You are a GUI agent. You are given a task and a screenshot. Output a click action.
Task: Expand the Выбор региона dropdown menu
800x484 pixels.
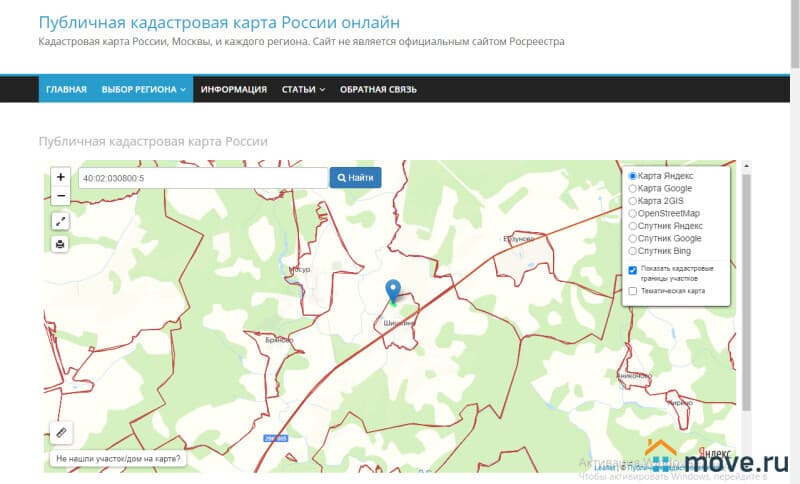click(x=144, y=89)
